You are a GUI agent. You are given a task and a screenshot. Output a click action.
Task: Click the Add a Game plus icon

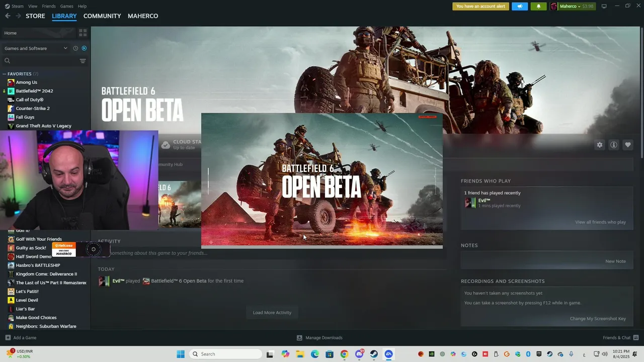tap(8, 338)
